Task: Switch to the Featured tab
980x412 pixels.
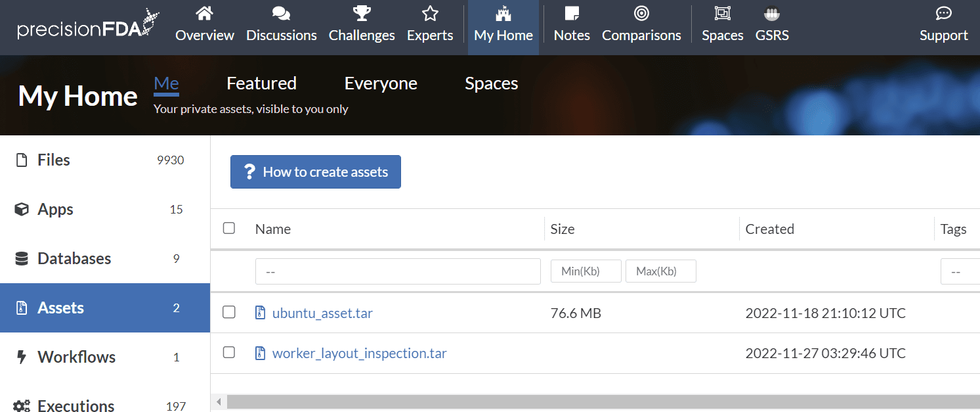Action: 261,83
